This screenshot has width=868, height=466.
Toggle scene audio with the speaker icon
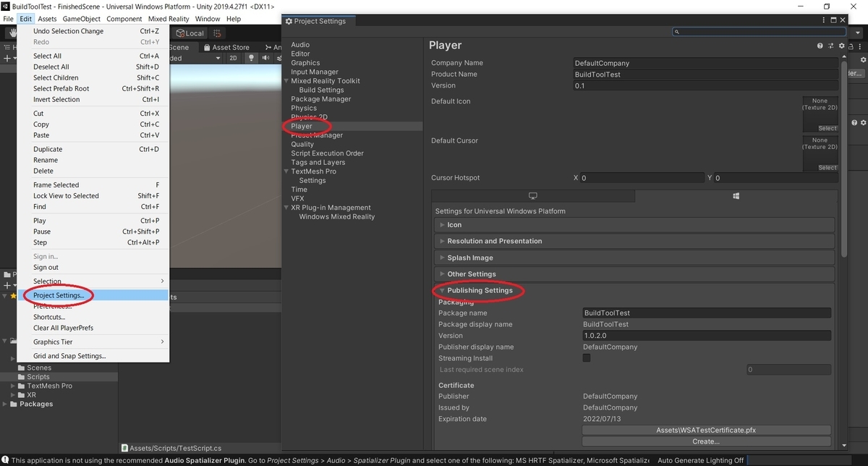click(x=266, y=58)
